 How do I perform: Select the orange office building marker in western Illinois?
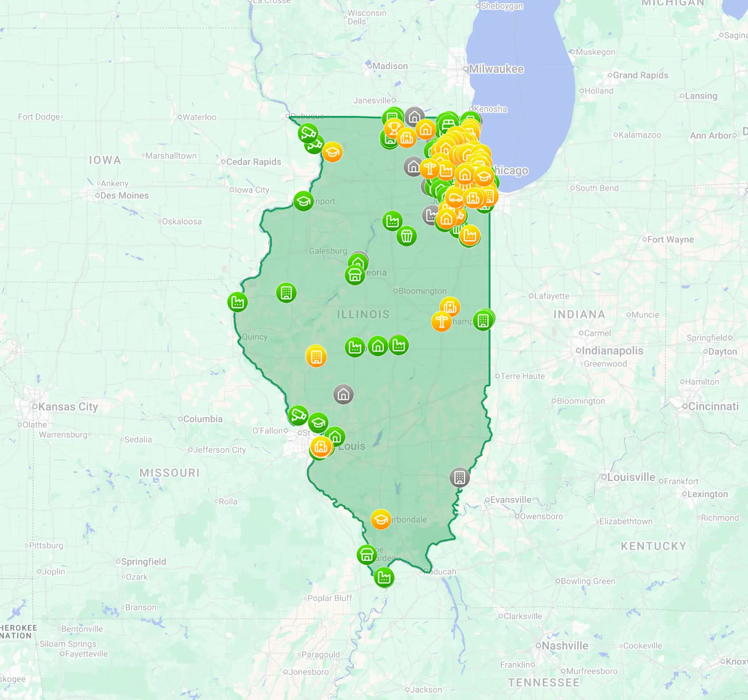click(316, 357)
